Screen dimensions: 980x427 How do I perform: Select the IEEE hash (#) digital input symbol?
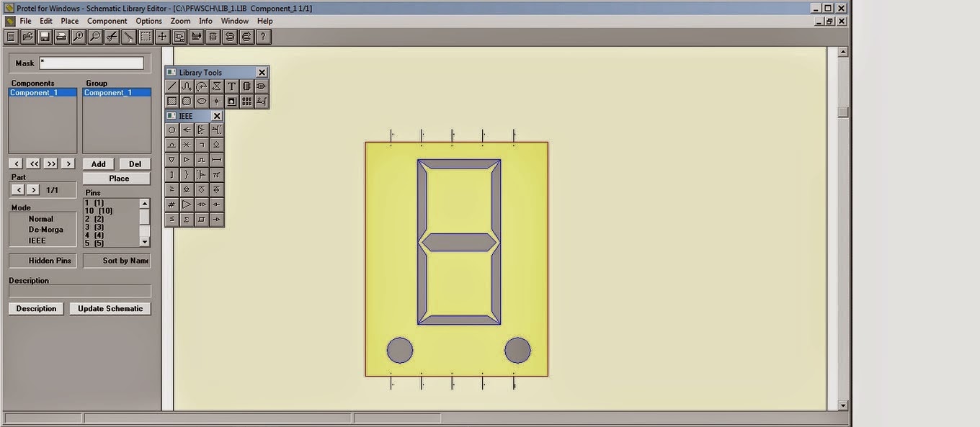tap(171, 204)
